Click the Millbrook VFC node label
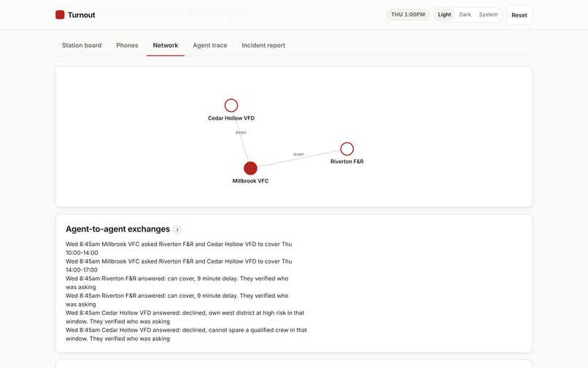This screenshot has height=368, width=588. pyautogui.click(x=250, y=181)
